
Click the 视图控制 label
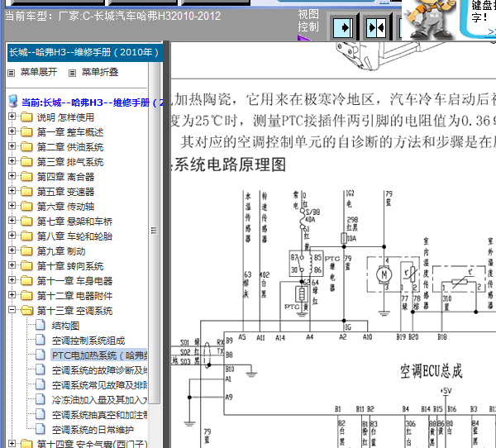pyautogui.click(x=308, y=21)
